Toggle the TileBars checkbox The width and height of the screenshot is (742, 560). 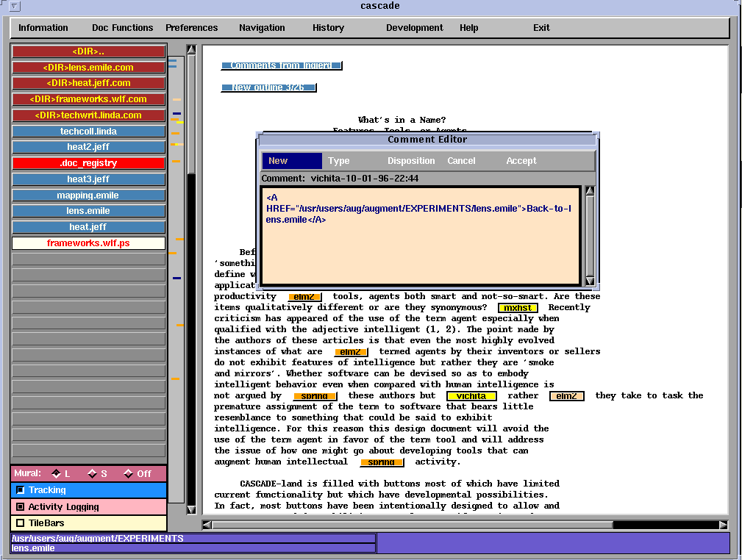[x=21, y=523]
